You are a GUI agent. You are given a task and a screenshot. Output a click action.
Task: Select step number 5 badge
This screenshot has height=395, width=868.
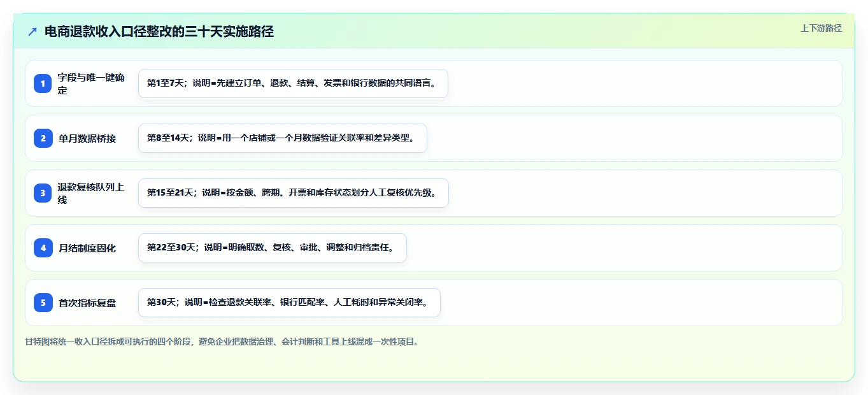point(43,303)
